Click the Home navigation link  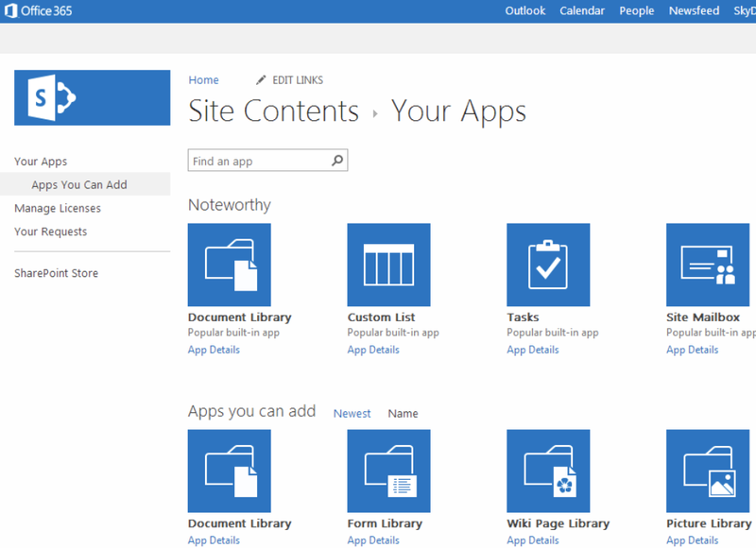click(x=203, y=80)
